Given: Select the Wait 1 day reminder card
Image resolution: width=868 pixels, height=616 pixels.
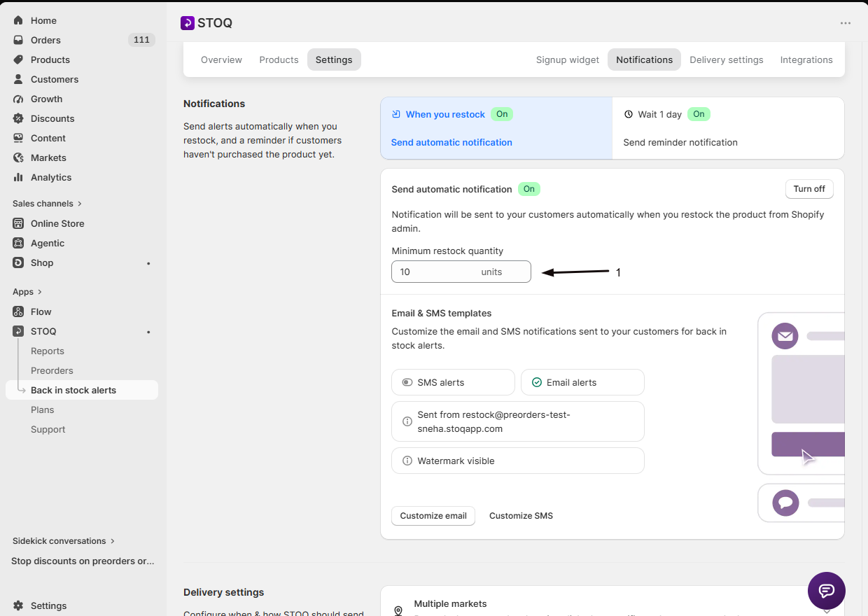Looking at the screenshot, I should (728, 128).
